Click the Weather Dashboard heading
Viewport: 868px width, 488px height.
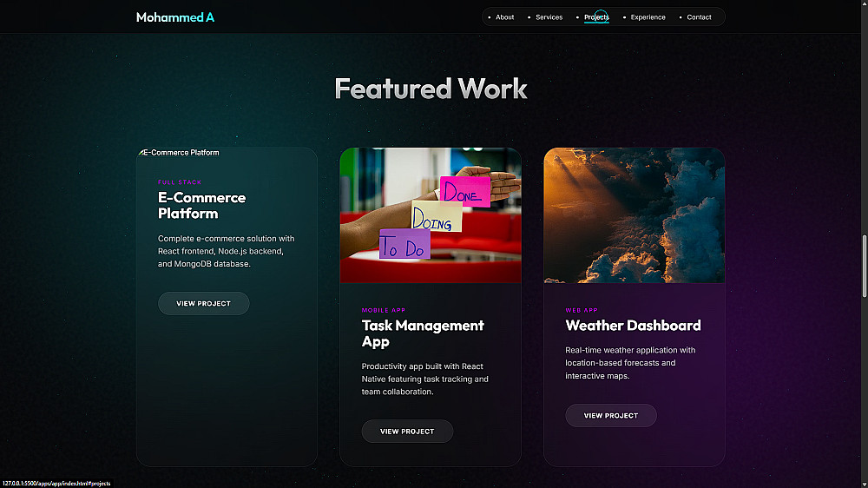[633, 325]
